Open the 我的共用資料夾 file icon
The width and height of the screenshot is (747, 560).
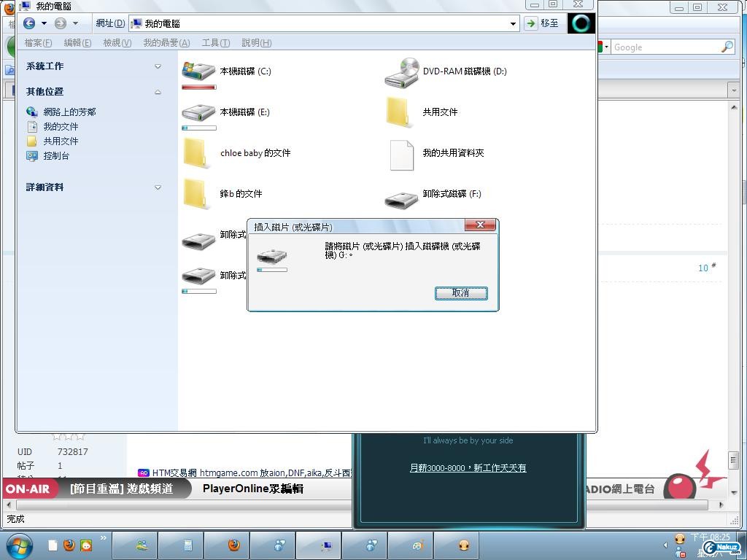pos(401,155)
